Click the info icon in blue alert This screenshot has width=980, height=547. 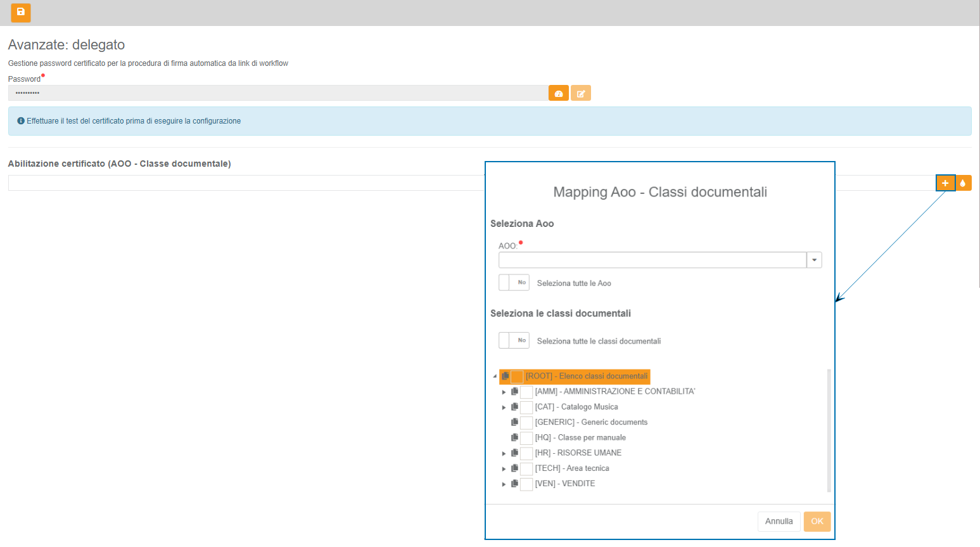coord(21,121)
